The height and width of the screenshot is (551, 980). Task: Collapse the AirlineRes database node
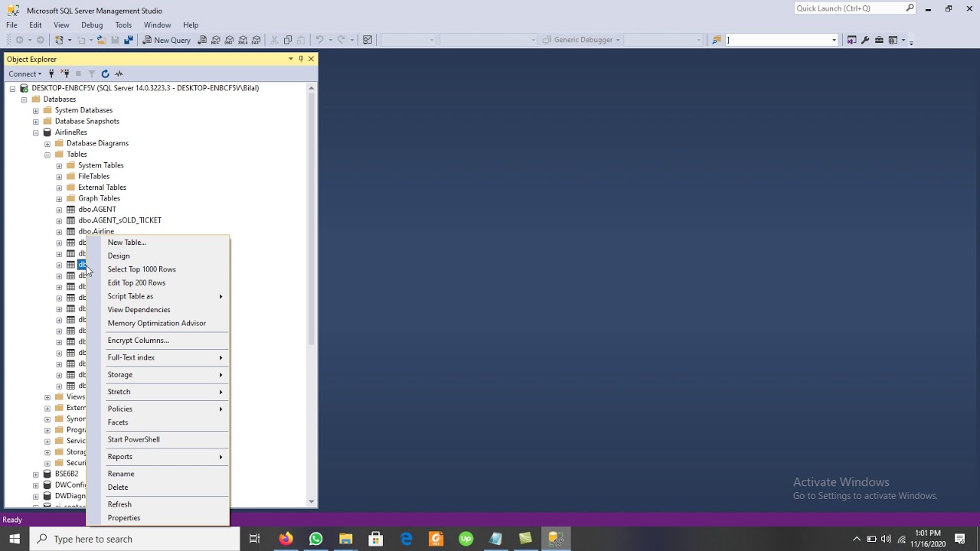(x=36, y=132)
